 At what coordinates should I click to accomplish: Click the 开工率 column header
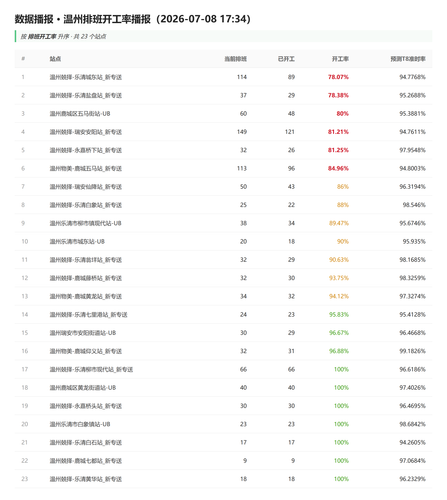click(x=340, y=59)
